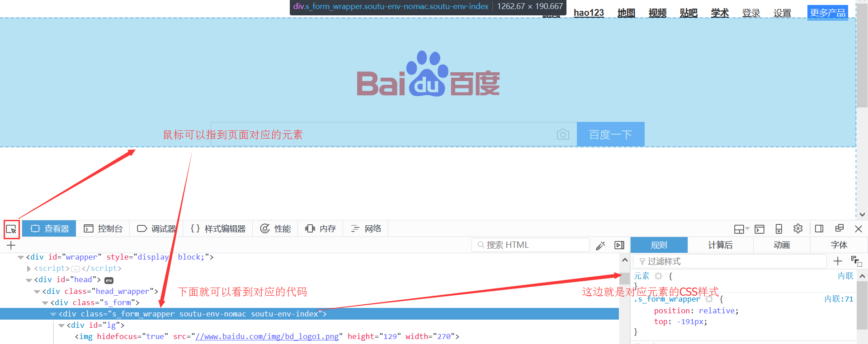Open the 查看器 inspector panel
This screenshot has height=344, width=868.
[x=49, y=229]
